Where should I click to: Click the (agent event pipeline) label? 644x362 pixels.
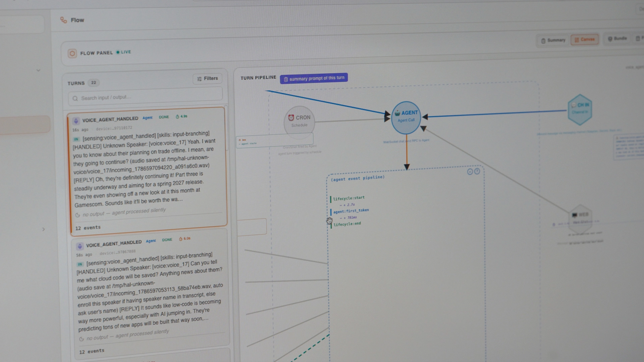(x=358, y=178)
